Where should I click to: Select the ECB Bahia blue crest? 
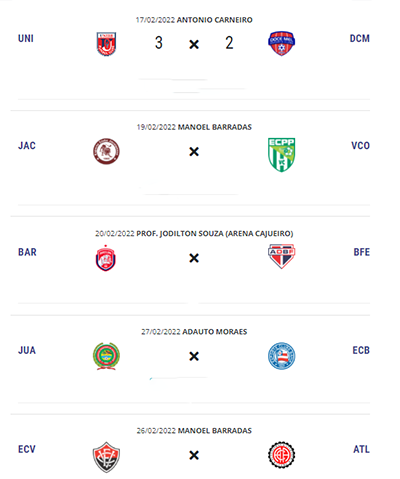[282, 356]
